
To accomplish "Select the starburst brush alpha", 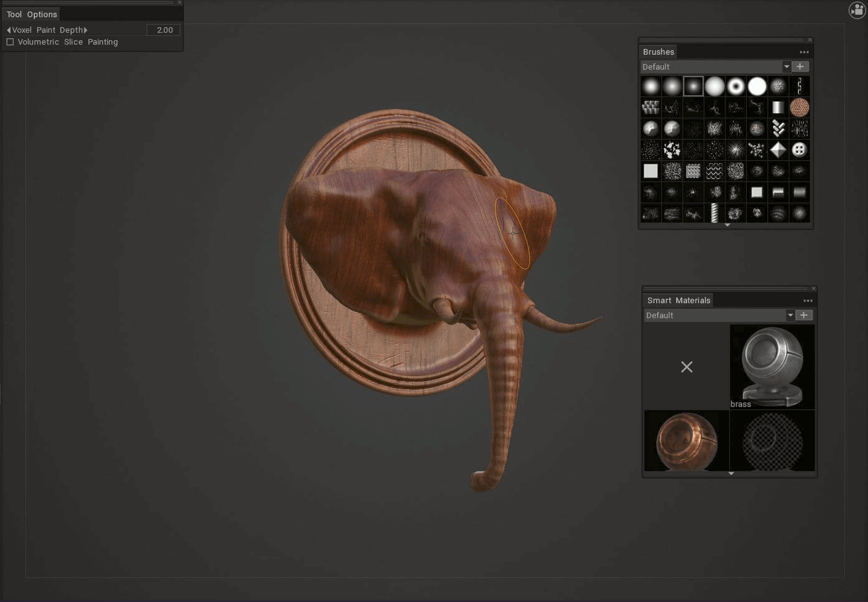I will [735, 150].
